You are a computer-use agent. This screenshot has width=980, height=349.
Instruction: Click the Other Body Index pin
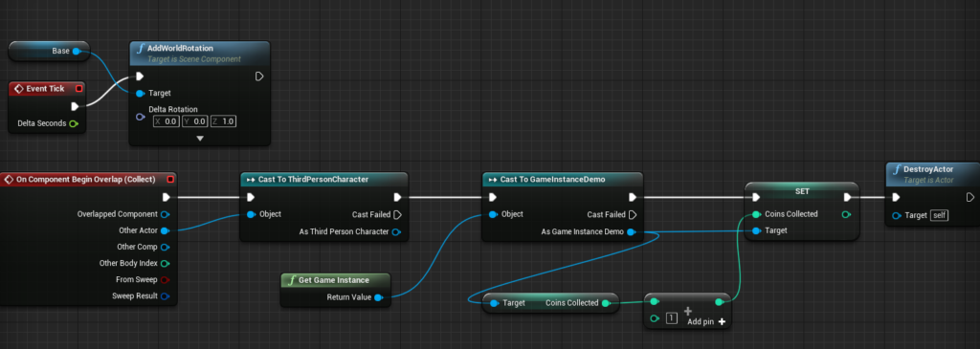point(165,264)
